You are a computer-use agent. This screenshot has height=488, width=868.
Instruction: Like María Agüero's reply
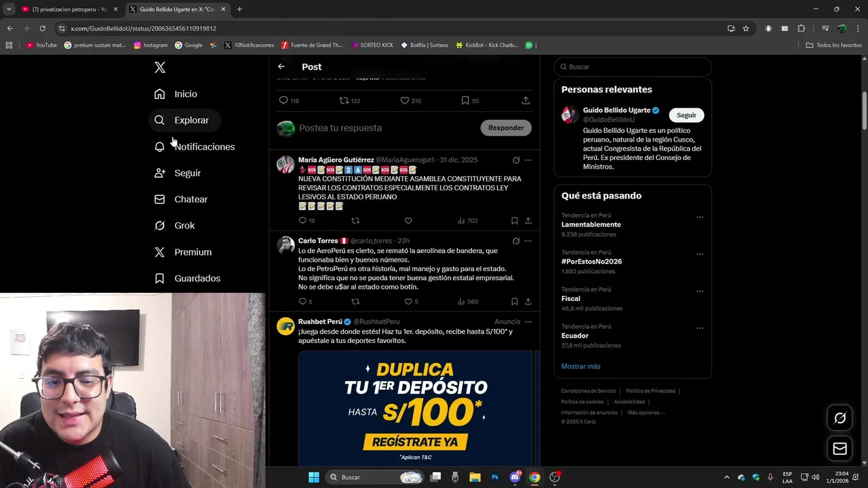408,221
